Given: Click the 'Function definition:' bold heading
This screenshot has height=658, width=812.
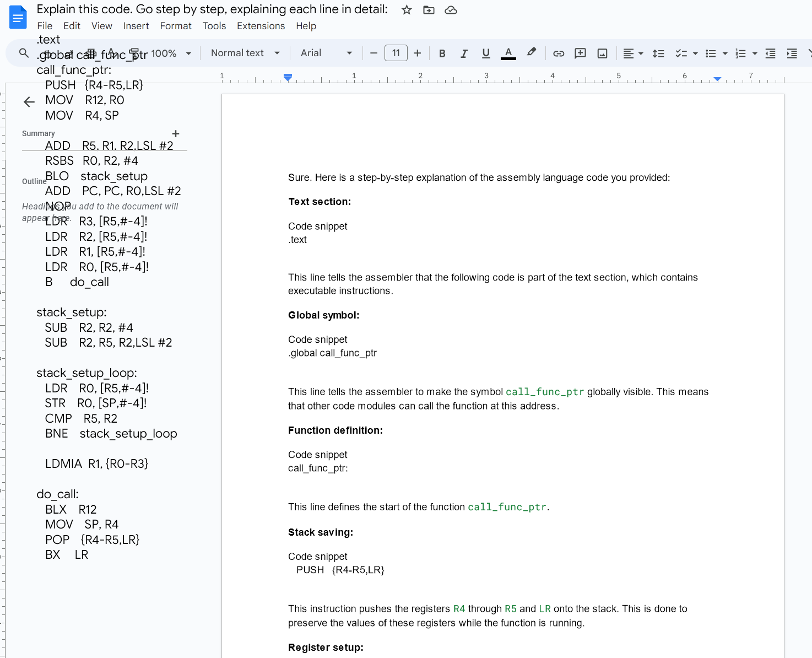Looking at the screenshot, I should 335,430.
